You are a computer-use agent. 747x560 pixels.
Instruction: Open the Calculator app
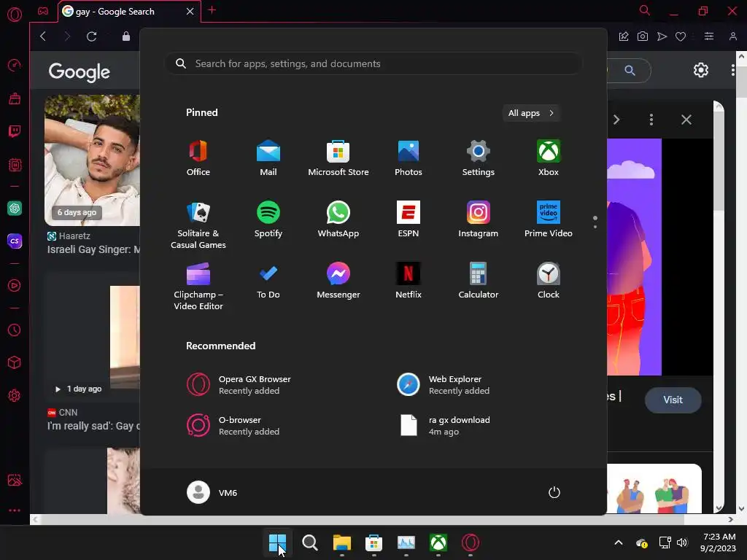pos(479,281)
